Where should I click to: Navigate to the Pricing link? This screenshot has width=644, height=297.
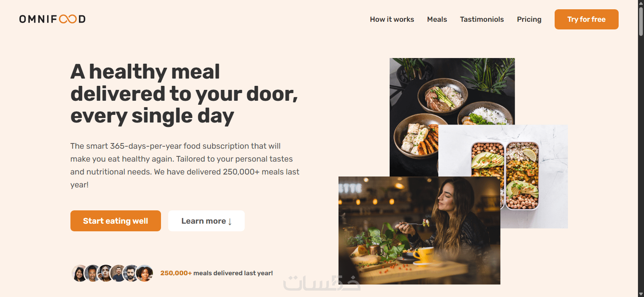tap(529, 19)
